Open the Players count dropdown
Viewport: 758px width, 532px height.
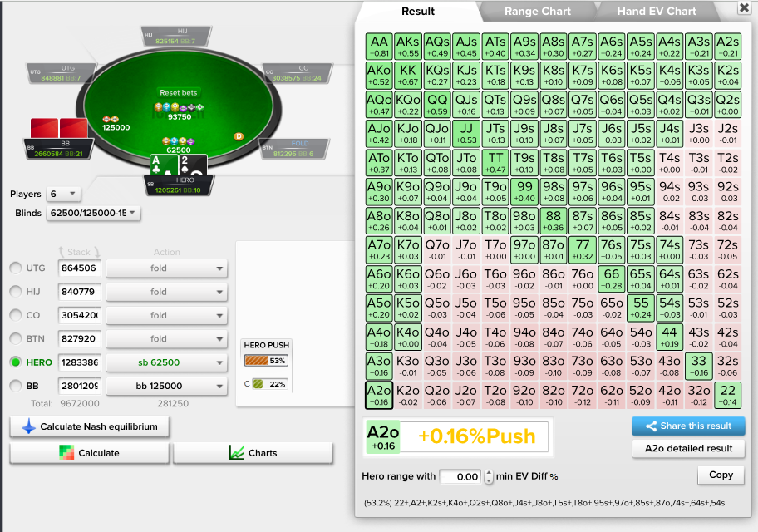point(63,194)
